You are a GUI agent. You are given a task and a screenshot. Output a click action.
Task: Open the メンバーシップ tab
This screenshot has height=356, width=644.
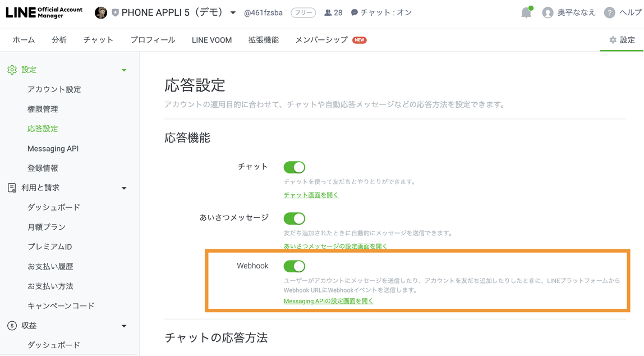pos(321,40)
